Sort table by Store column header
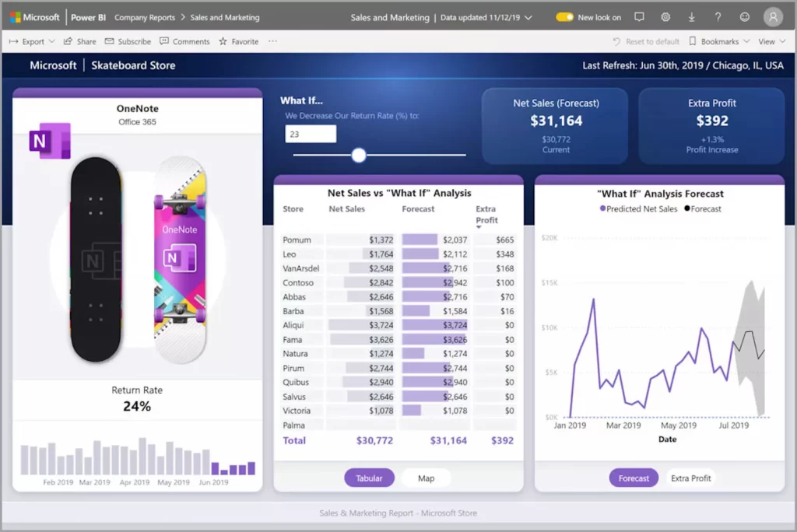This screenshot has width=797, height=532. [x=293, y=209]
